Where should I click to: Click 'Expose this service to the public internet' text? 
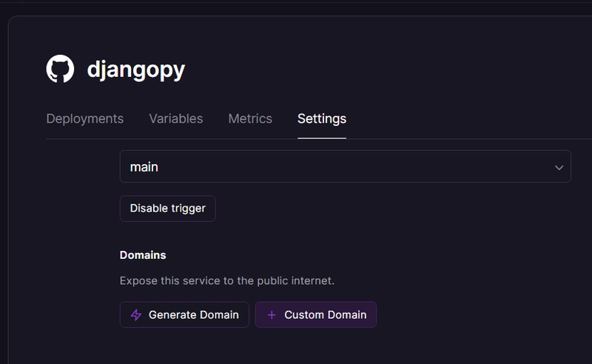tap(227, 280)
